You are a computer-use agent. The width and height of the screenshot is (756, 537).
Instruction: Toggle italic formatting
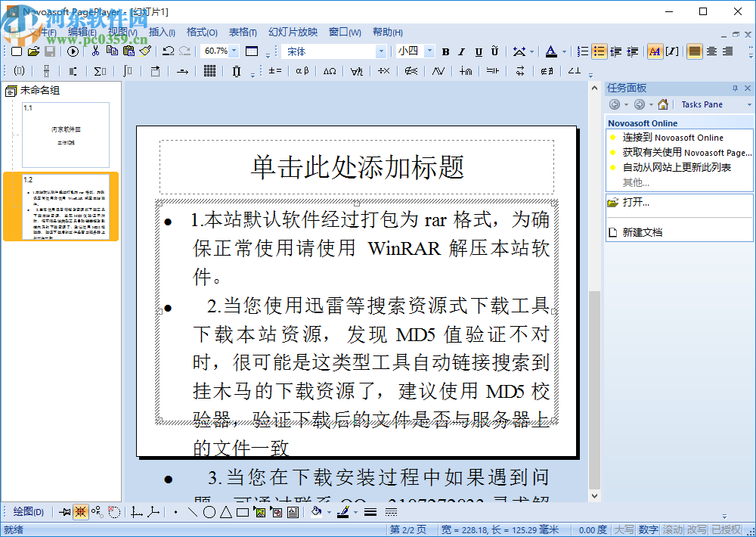coord(461,51)
